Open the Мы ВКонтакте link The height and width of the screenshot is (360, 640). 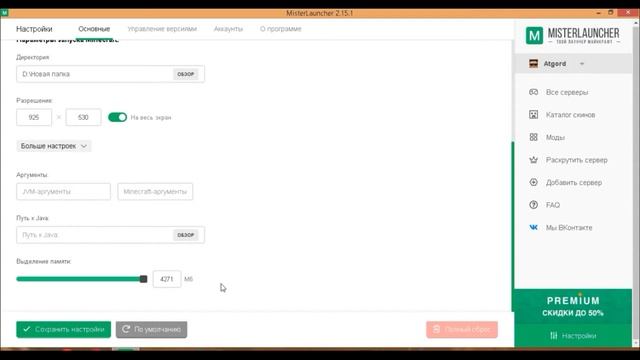coord(569,228)
